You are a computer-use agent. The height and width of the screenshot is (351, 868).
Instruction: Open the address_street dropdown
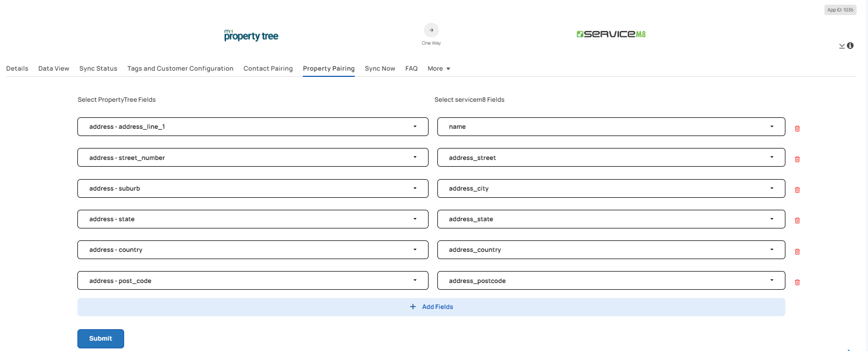611,157
